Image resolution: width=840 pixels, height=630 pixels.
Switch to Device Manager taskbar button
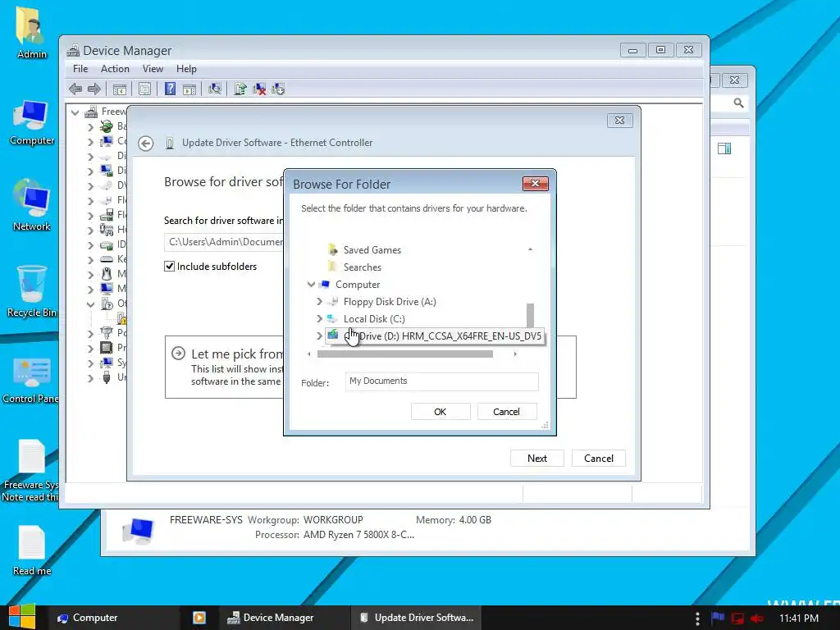pyautogui.click(x=285, y=618)
